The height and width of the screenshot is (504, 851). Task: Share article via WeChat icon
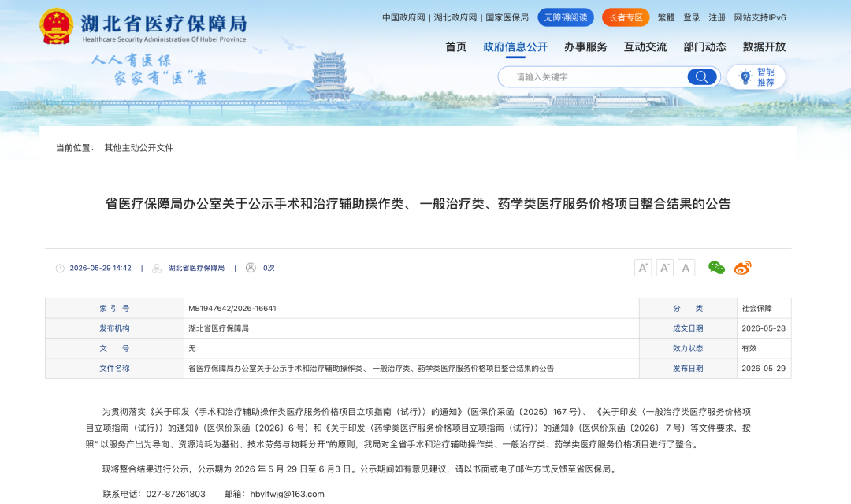coord(716,268)
